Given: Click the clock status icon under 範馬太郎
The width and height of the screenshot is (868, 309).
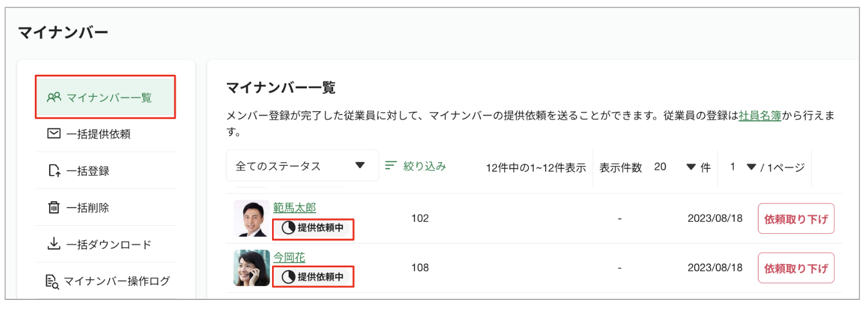Looking at the screenshot, I should pos(289,228).
